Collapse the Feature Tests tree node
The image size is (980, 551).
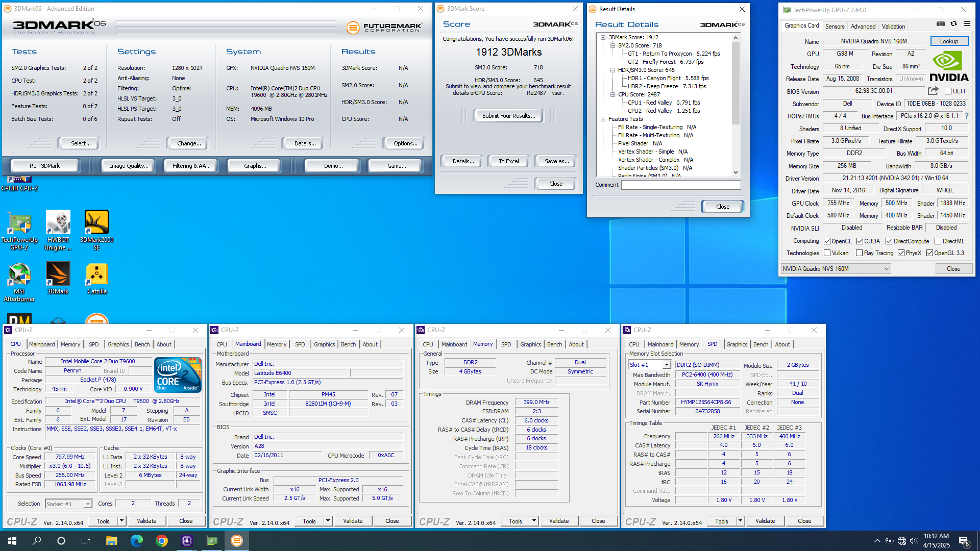pos(603,119)
